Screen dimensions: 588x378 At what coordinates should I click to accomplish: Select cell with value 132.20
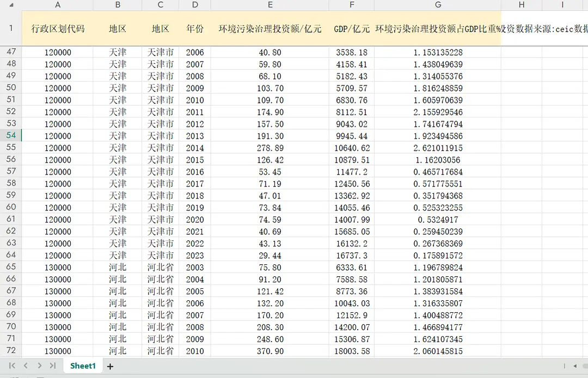pos(270,303)
